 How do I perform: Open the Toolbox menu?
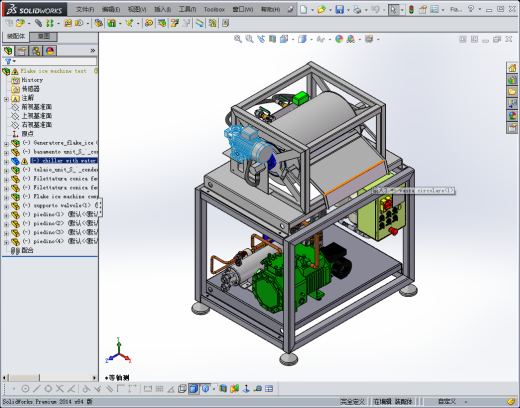click(214, 9)
